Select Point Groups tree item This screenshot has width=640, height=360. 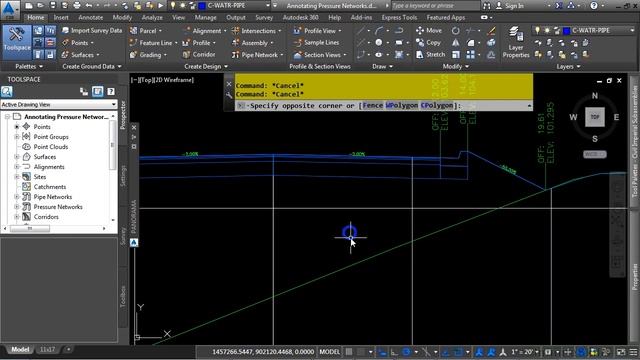pyautogui.click(x=51, y=137)
